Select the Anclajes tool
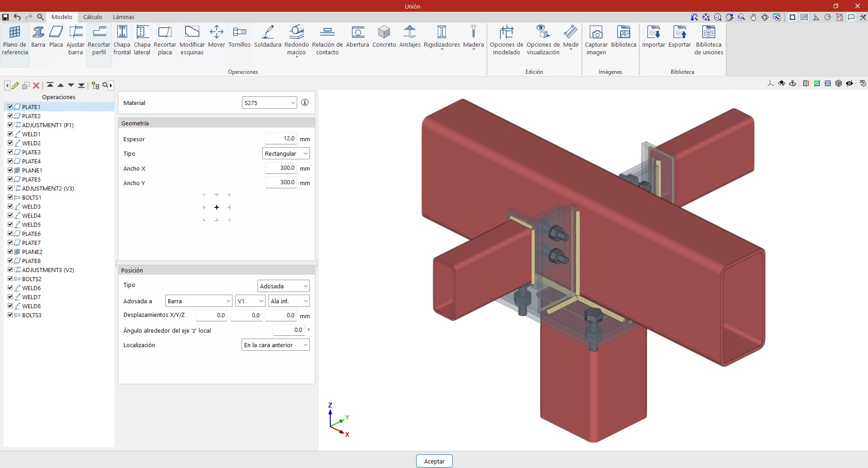The height and width of the screenshot is (468, 868). click(x=410, y=37)
